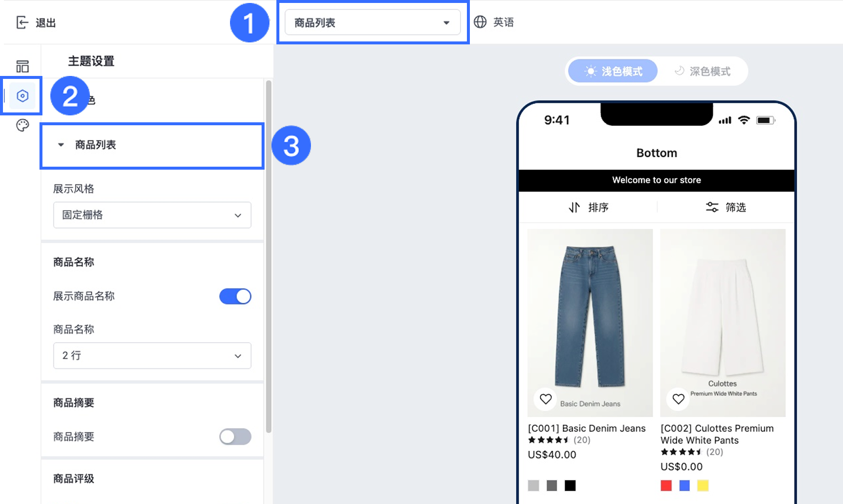This screenshot has width=843, height=504.
Task: Open the 商品名称 2 行 dropdown
Action: (x=152, y=356)
